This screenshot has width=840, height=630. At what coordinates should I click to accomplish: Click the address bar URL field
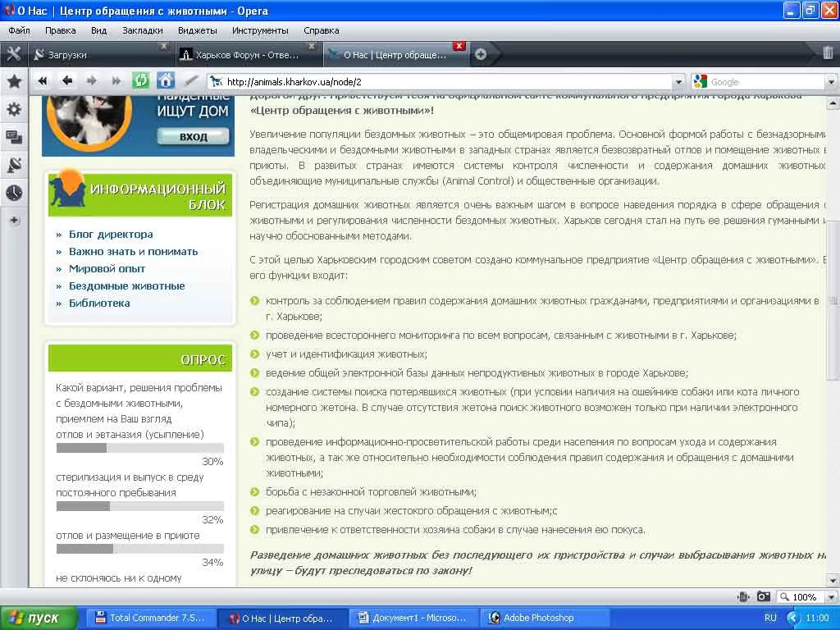[447, 82]
